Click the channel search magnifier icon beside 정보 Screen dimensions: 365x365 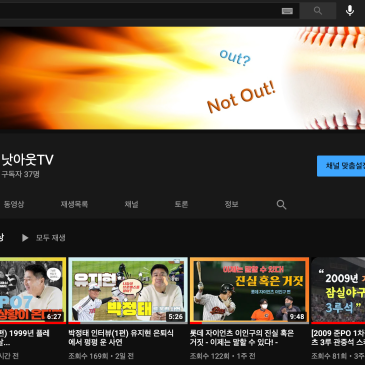[281, 204]
